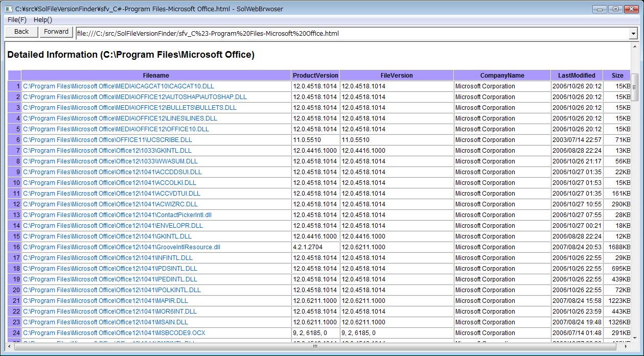Screen dimensions: 644x356
Task: Select LastModified 2003/07/14 22:57 cell
Action: (577, 140)
